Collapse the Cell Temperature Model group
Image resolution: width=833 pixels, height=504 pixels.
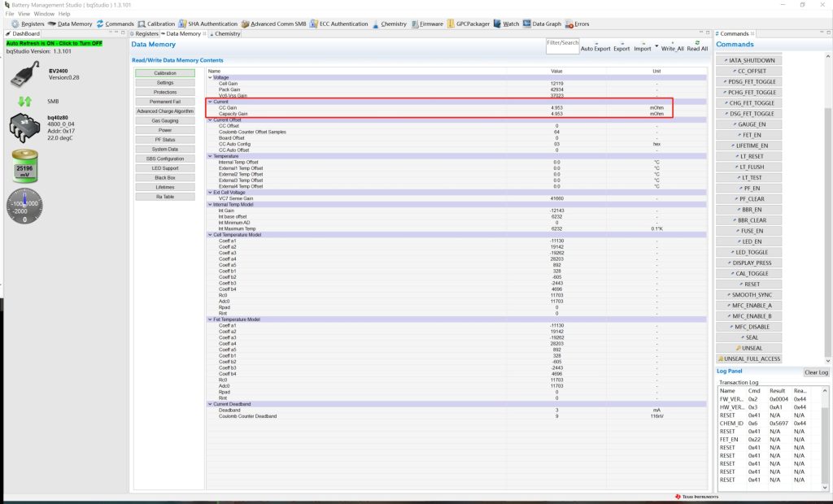(210, 235)
